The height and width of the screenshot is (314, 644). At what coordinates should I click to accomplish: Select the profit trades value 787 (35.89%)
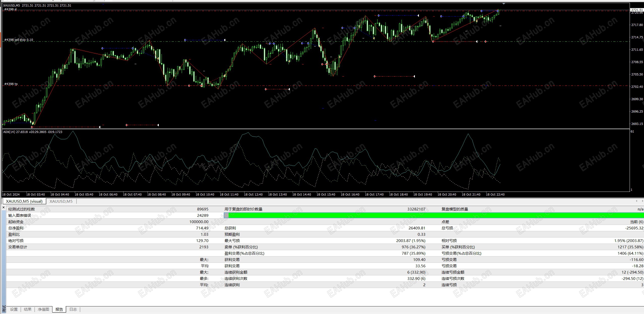pos(413,253)
